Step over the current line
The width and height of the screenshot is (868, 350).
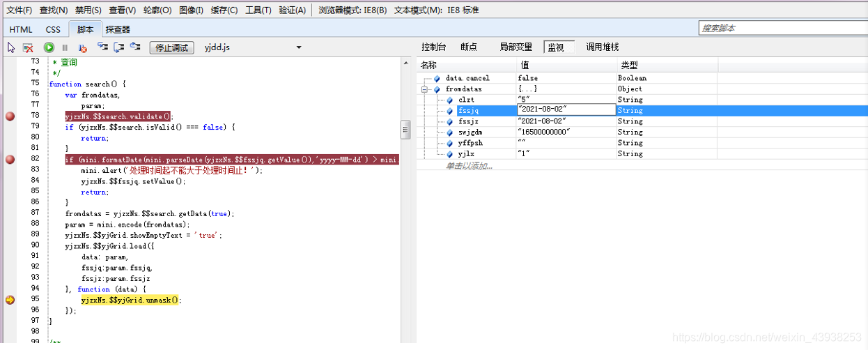pyautogui.click(x=119, y=47)
